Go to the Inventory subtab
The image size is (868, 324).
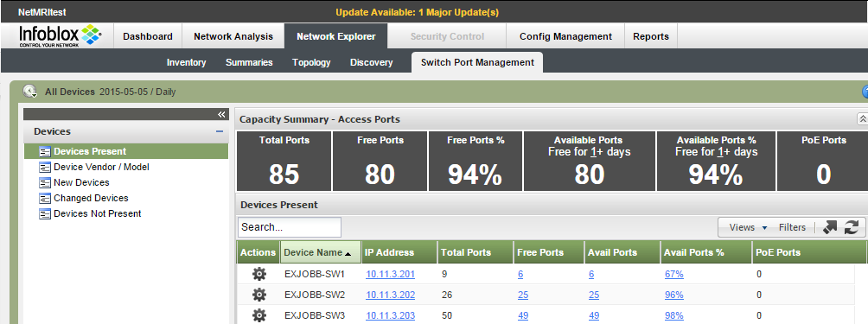tap(186, 62)
